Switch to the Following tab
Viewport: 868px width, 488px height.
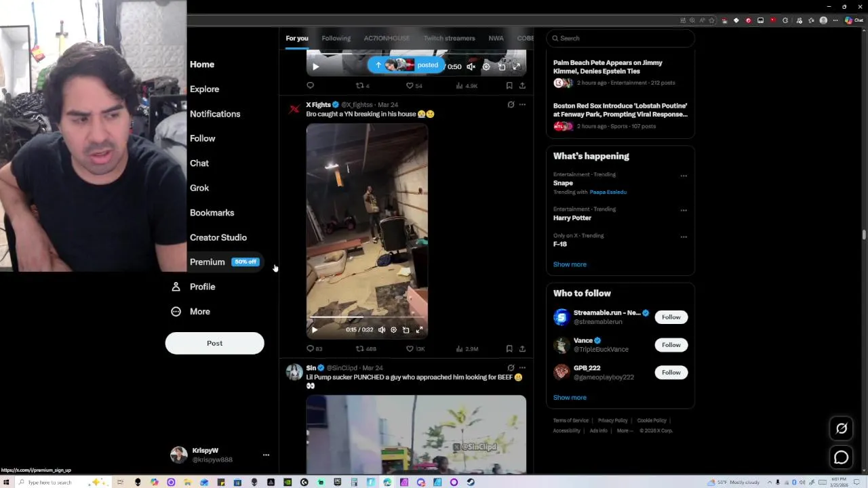336,38
